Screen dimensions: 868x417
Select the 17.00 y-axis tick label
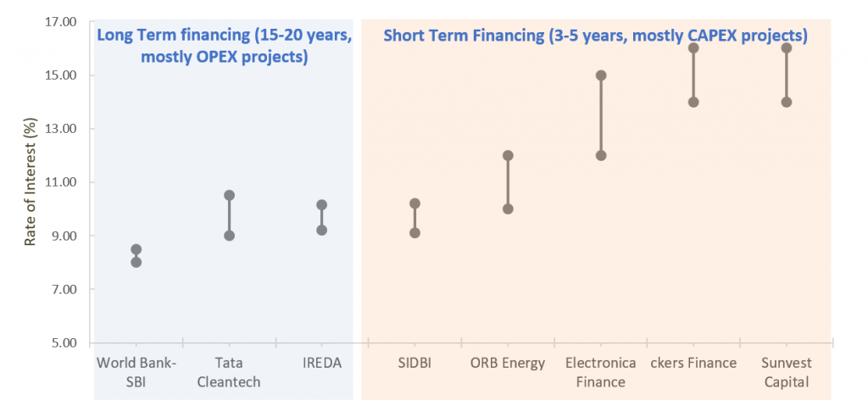click(59, 21)
